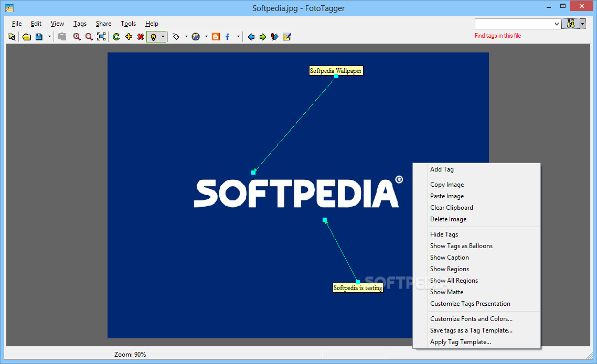
Task: Share to Blogger with the orange B icon
Action: point(216,37)
